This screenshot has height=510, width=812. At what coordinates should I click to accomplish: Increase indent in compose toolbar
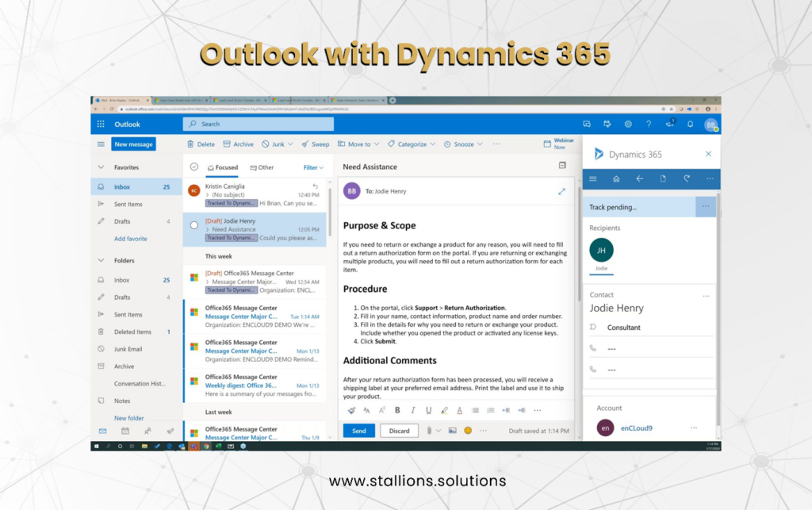click(x=522, y=410)
